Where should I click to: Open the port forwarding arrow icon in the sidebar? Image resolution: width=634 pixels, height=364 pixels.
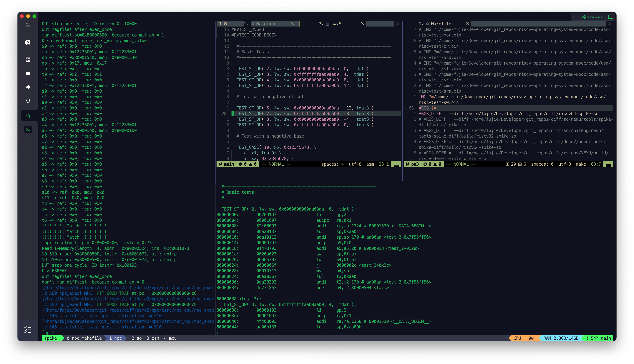point(28,87)
